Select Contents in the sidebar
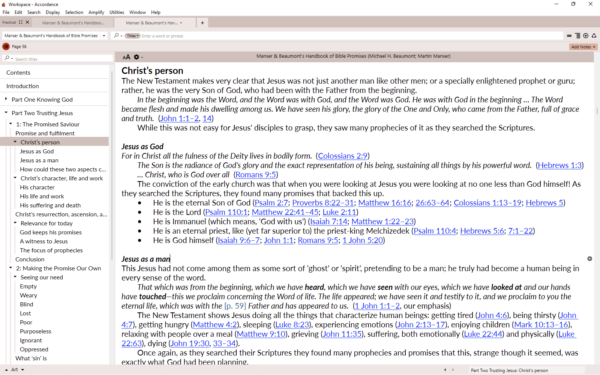This screenshot has width=600, height=375. coord(18,72)
